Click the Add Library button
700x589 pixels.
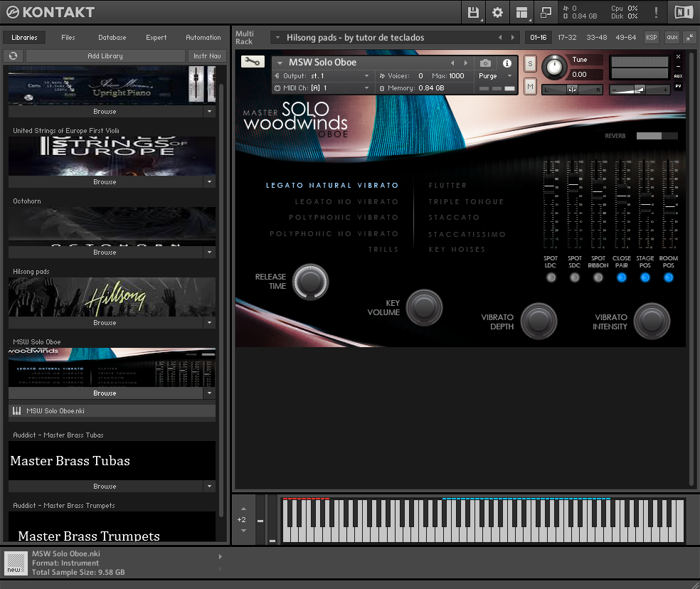click(x=105, y=55)
